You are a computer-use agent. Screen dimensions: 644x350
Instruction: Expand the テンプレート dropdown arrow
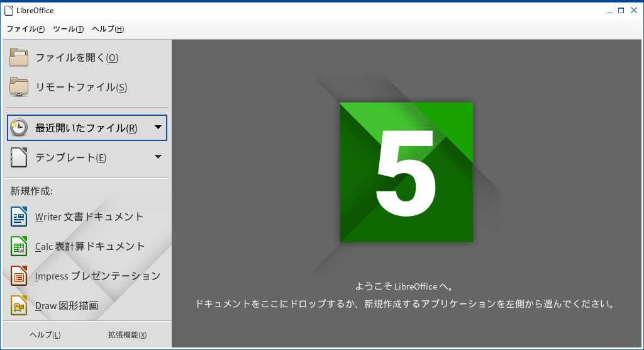[158, 157]
